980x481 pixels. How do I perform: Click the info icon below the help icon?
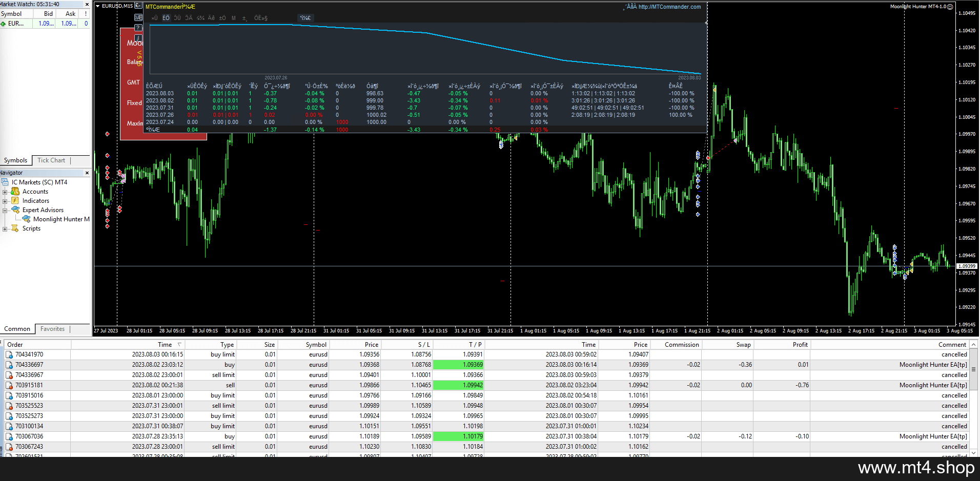click(x=138, y=38)
